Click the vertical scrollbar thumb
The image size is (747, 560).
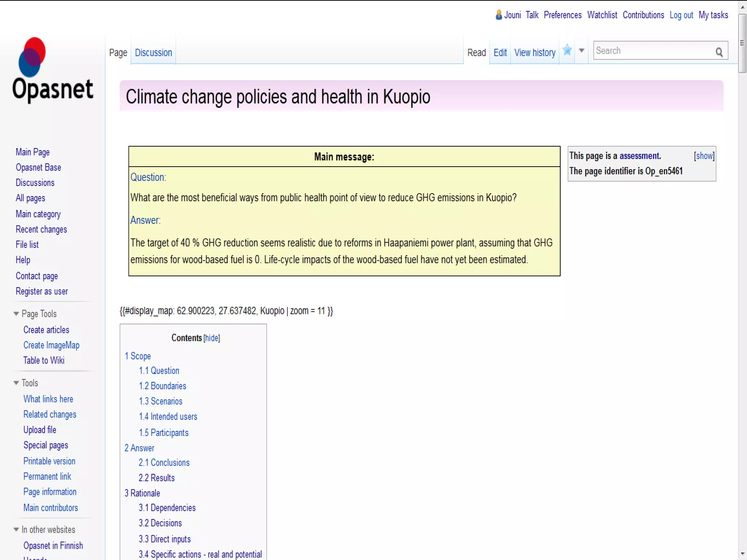(742, 43)
